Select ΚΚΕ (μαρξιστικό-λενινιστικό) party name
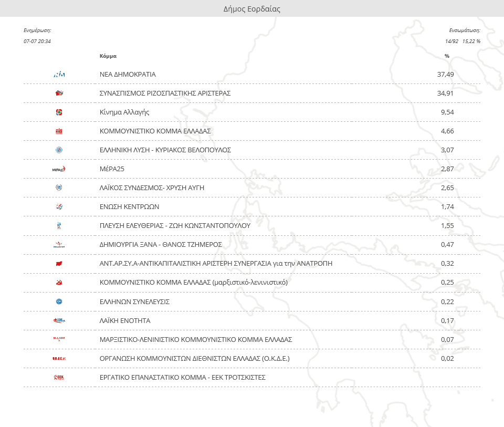Screen dimensions: 504x427 [x=194, y=283]
